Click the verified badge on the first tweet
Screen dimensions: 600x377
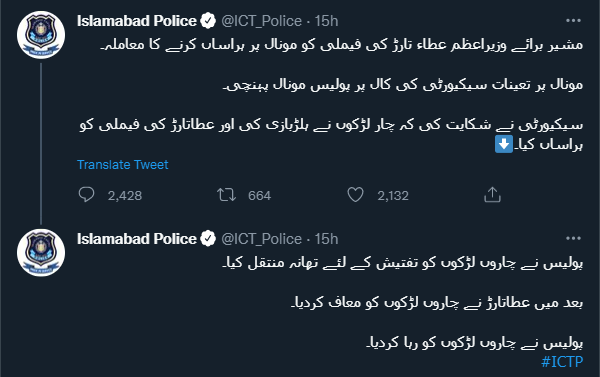click(208, 21)
